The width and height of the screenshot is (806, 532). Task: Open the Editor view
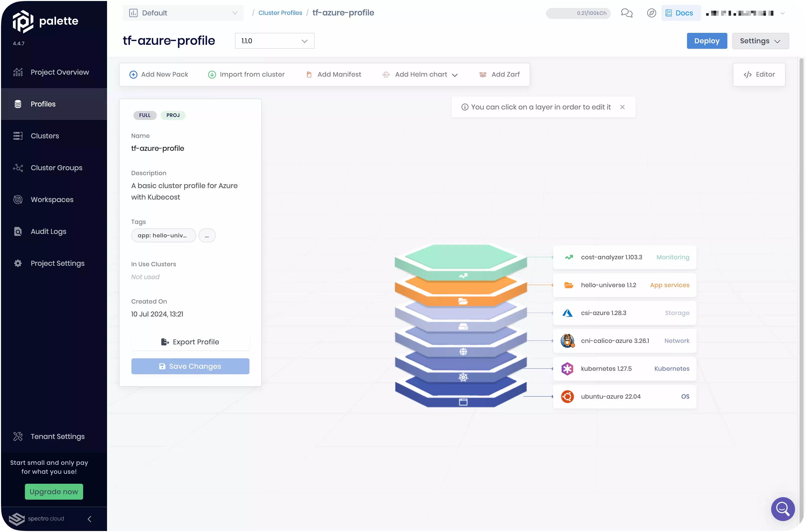[759, 75]
